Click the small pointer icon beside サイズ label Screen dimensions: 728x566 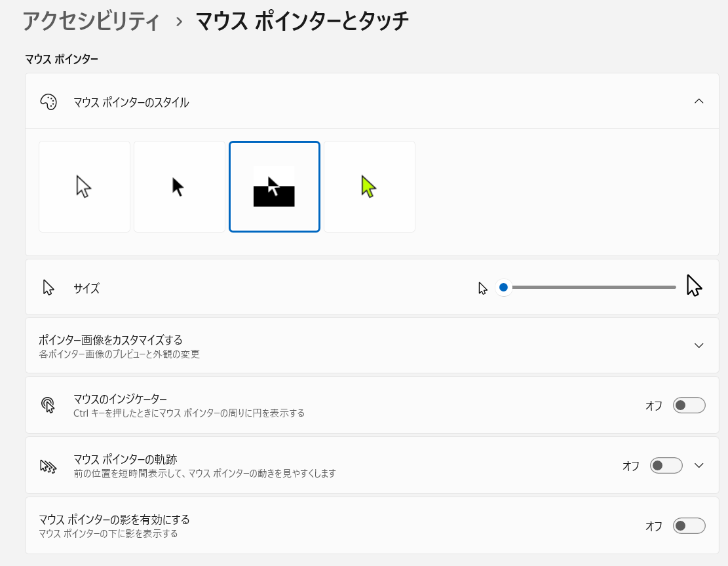click(x=48, y=288)
